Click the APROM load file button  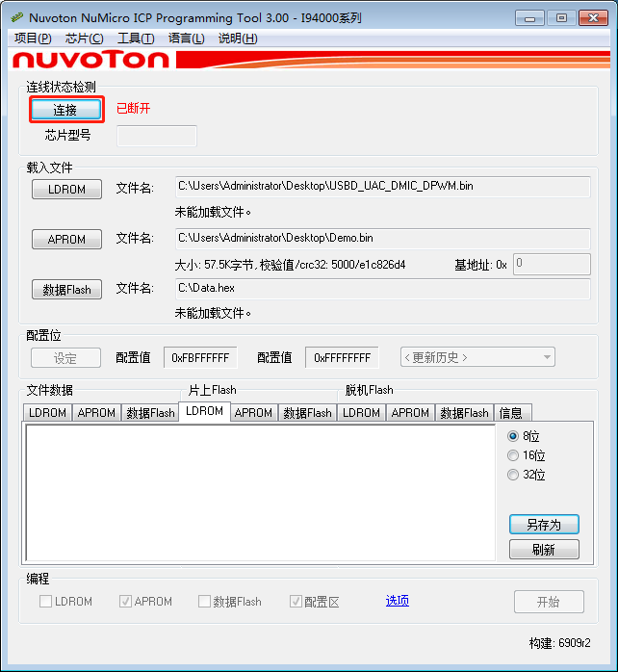click(66, 239)
